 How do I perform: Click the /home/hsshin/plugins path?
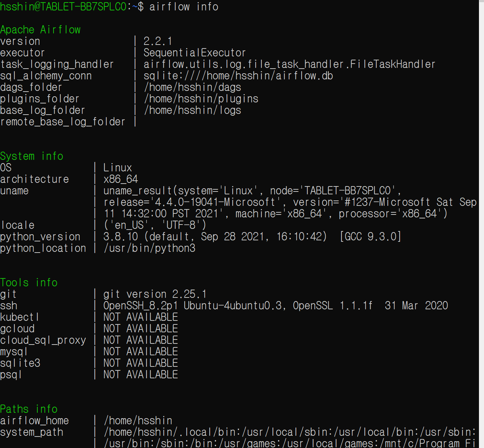[x=201, y=99]
